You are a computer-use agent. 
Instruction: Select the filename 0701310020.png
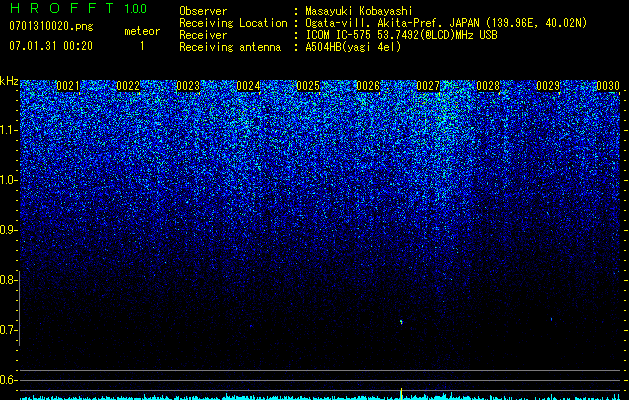(51, 26)
